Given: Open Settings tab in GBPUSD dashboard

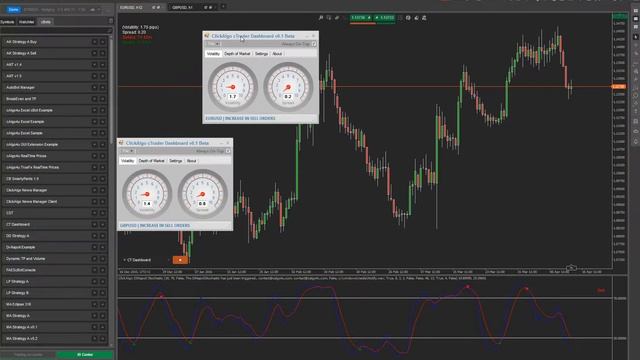Looking at the screenshot, I should (176, 161).
